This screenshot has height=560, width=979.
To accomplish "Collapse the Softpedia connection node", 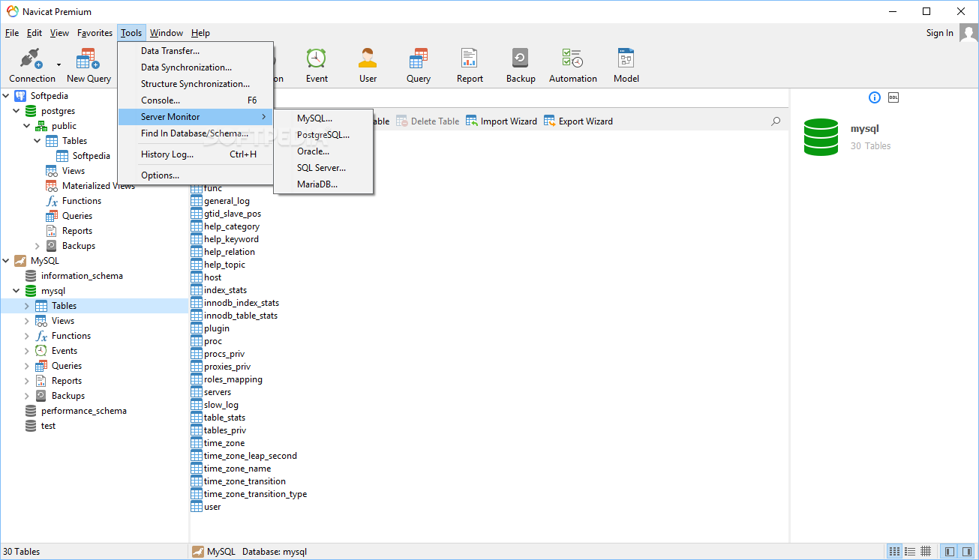I will point(6,96).
